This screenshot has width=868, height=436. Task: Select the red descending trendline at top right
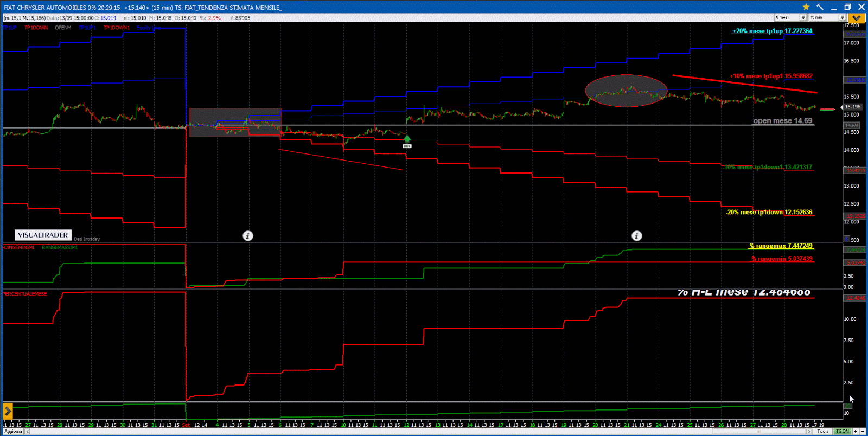pyautogui.click(x=745, y=84)
